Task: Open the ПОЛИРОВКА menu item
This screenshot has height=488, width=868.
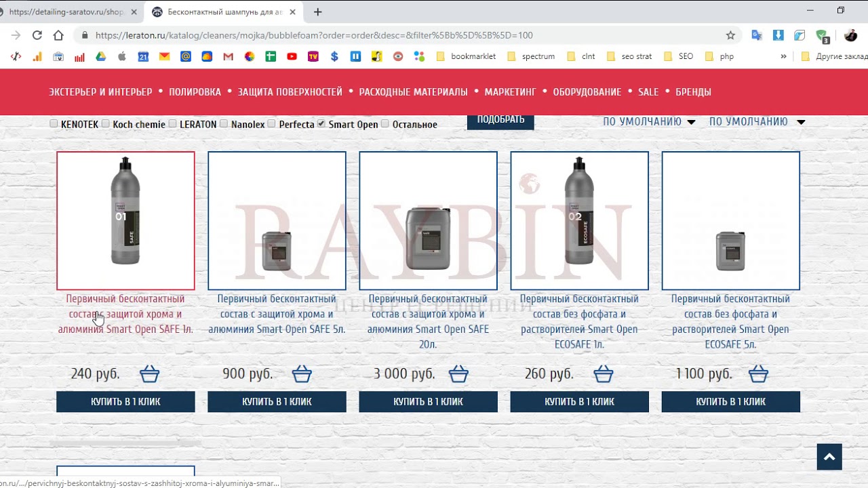Action: [x=195, y=92]
